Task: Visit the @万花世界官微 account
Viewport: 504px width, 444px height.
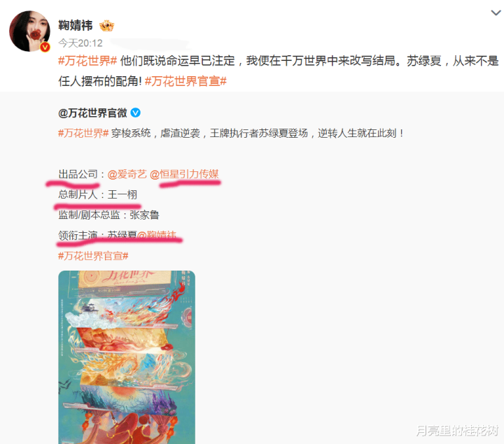Action: point(92,113)
